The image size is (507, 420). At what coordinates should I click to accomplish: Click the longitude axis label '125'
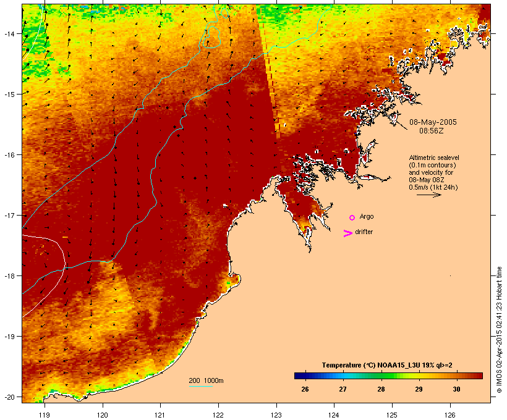(392, 415)
